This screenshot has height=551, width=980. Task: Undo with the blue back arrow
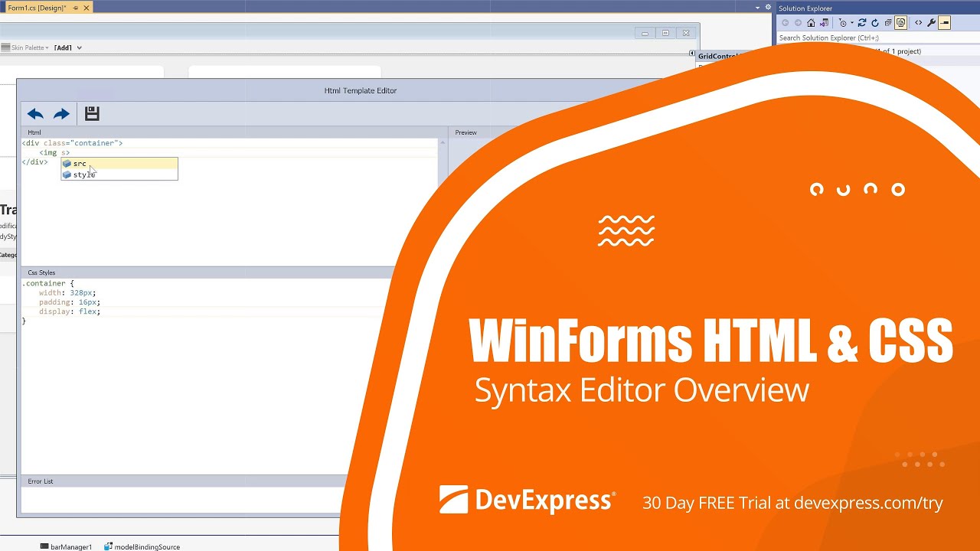click(x=35, y=114)
